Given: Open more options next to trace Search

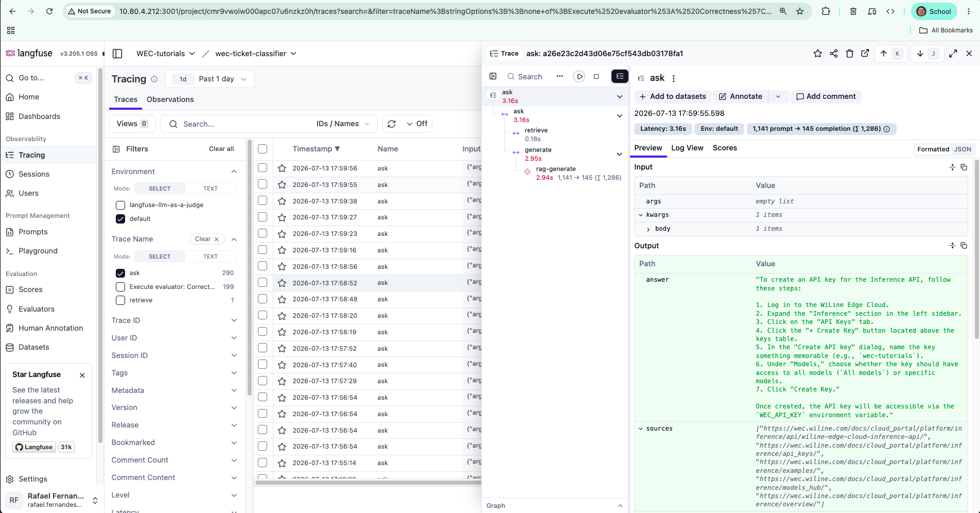Looking at the screenshot, I should (559, 77).
